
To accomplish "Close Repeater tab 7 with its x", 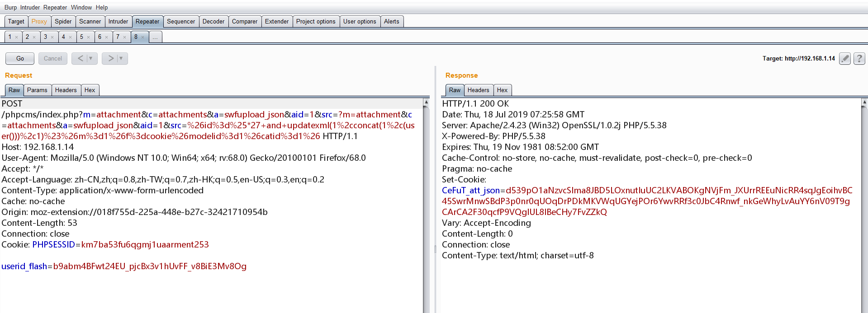I will tap(124, 37).
